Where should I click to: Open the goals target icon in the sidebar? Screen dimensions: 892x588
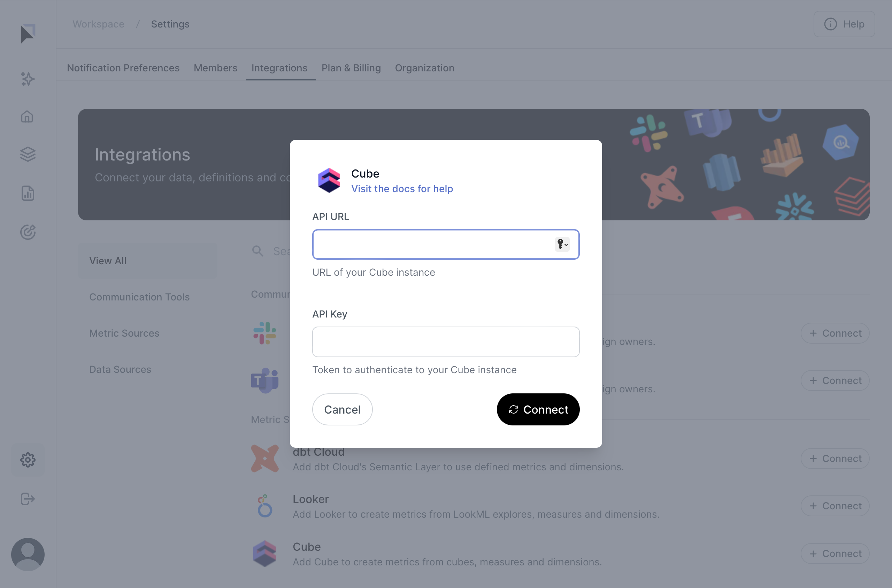28,232
